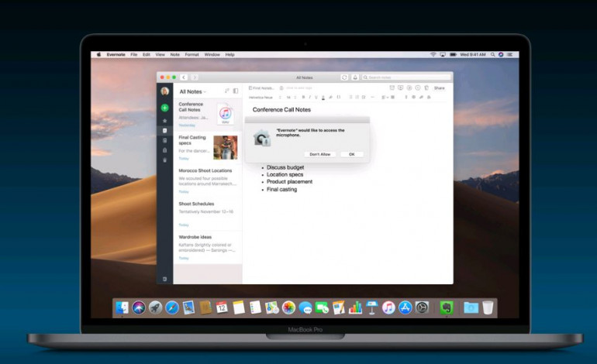Open Shortcuts via the star sidebar icon
The image size is (597, 364).
pyautogui.click(x=164, y=121)
